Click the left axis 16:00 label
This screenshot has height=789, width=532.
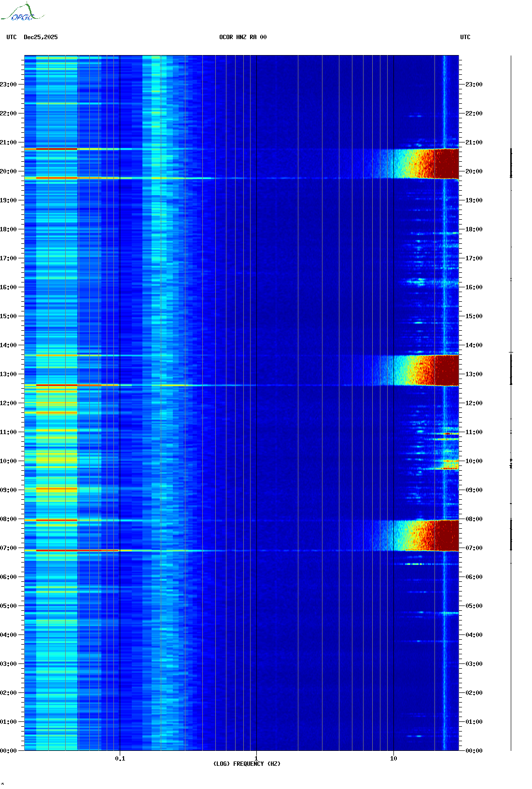point(8,287)
